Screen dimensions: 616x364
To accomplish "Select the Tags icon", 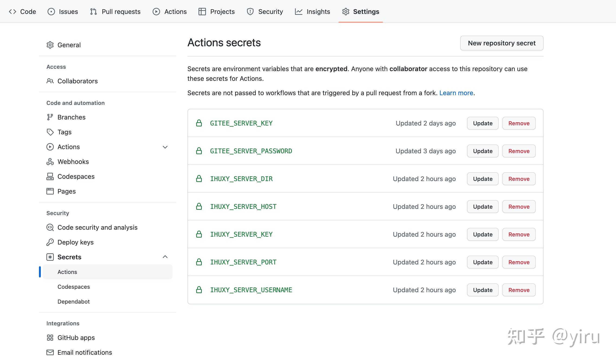I will click(x=50, y=132).
